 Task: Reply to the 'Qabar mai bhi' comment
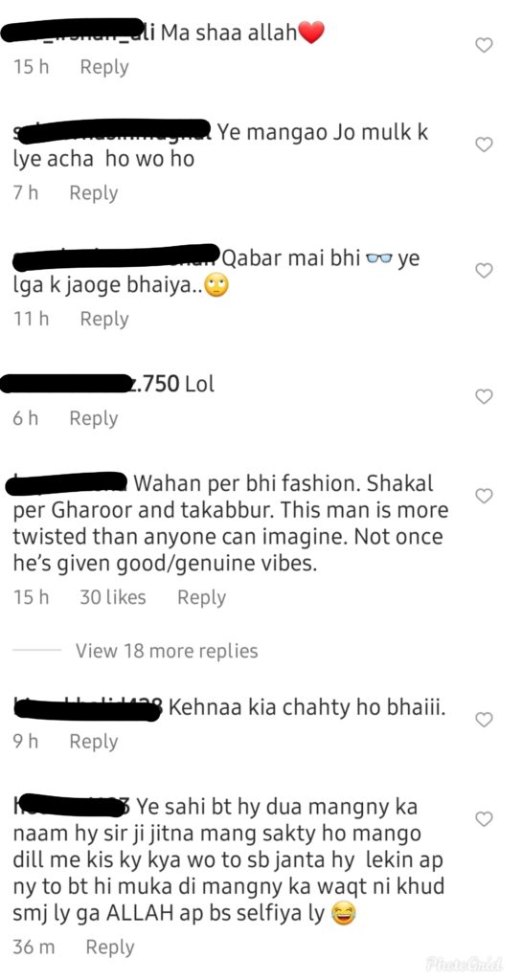[x=104, y=319]
